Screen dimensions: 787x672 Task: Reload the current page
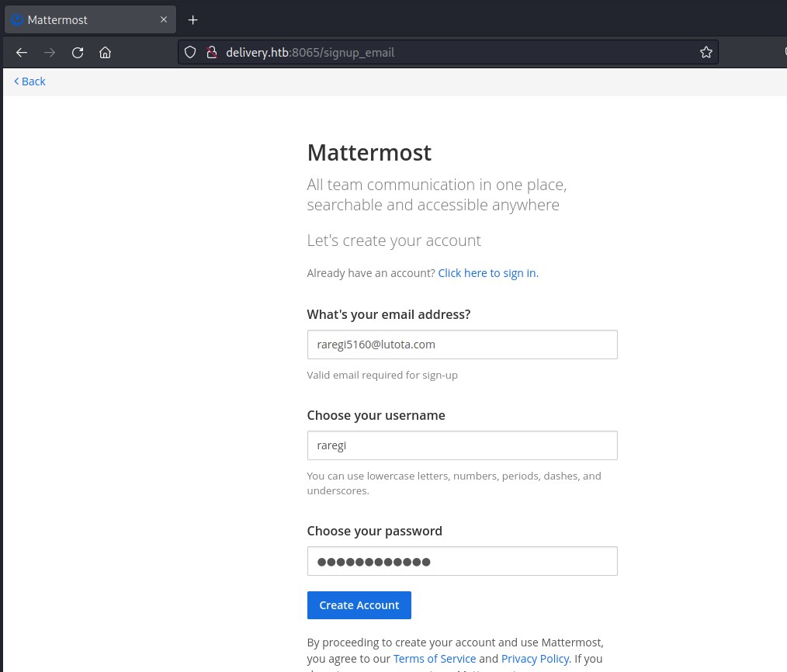[x=78, y=53]
